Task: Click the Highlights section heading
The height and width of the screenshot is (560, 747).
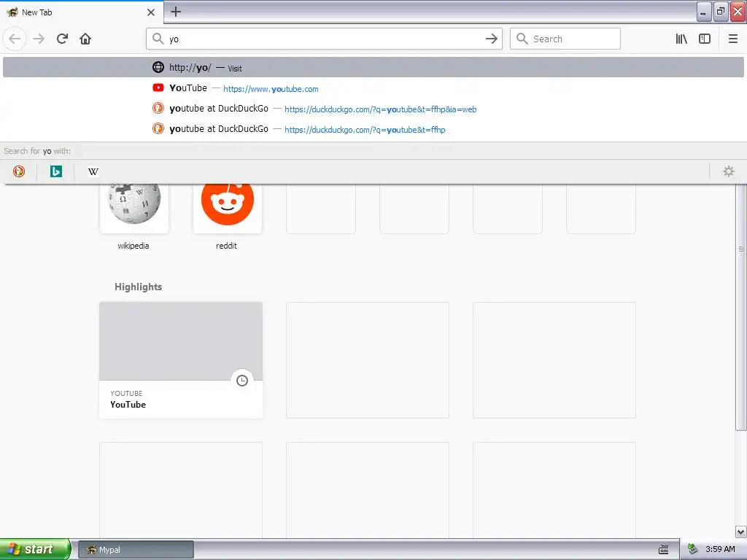Action: pyautogui.click(x=138, y=287)
